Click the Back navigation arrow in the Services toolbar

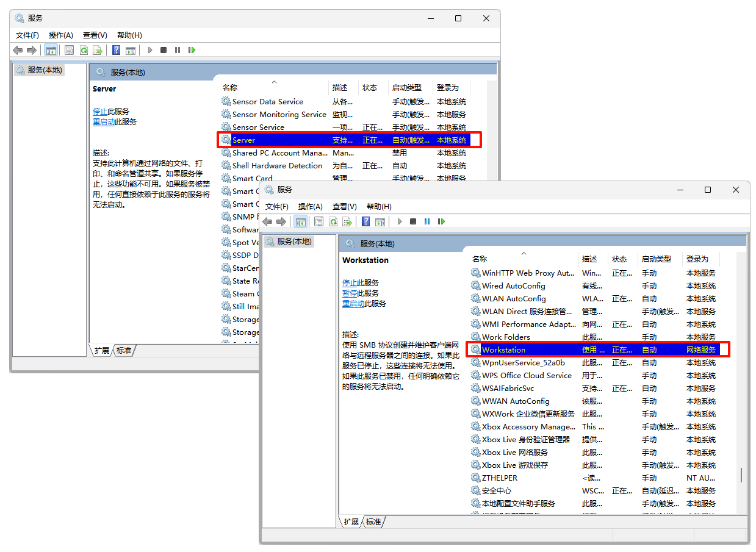[17, 50]
